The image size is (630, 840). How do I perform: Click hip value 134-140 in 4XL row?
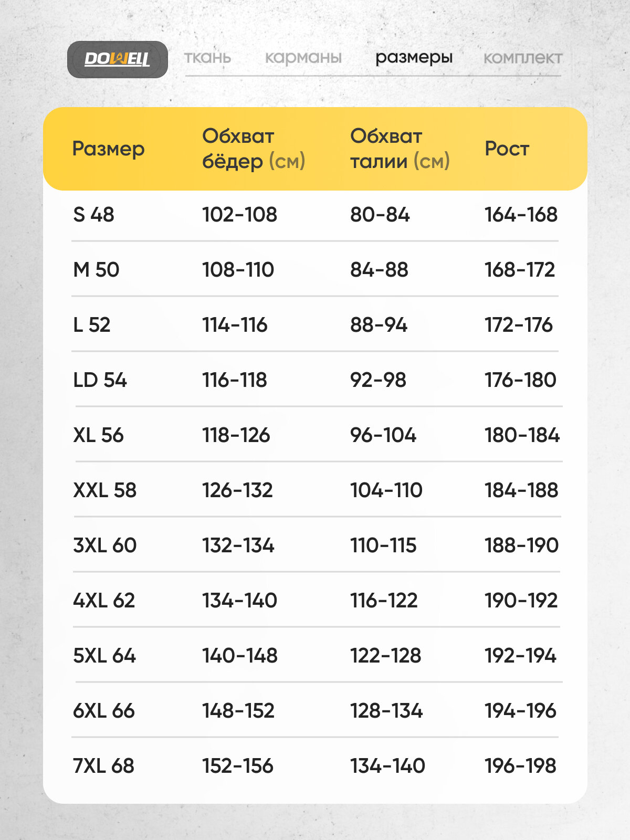[x=239, y=600]
